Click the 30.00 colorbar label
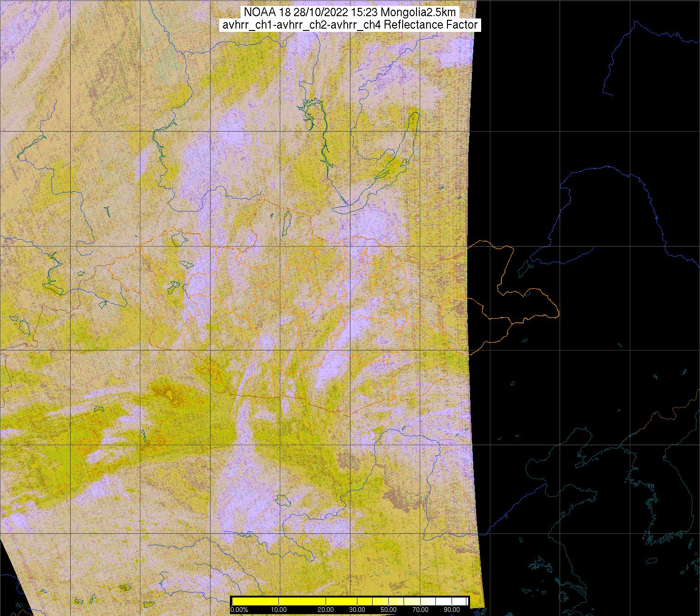This screenshot has width=700, height=616. point(358,610)
